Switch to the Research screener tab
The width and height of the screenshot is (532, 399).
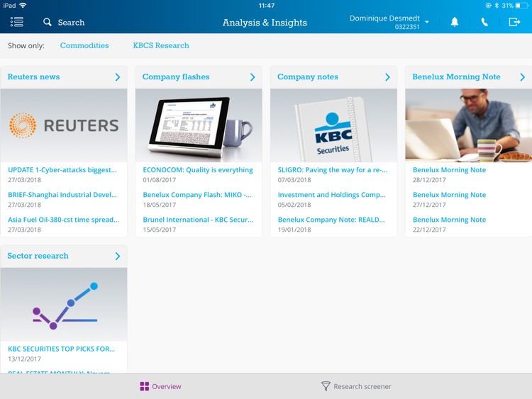point(356,386)
